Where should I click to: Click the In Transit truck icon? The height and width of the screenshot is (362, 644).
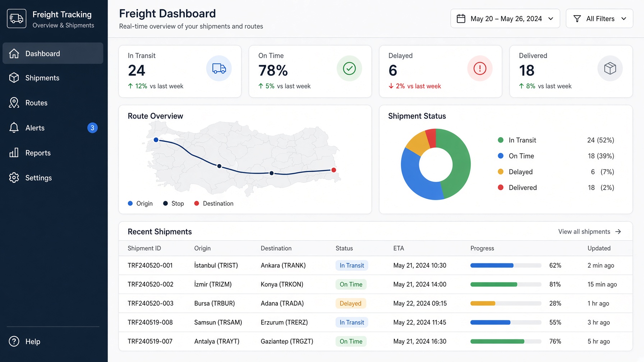tap(219, 68)
